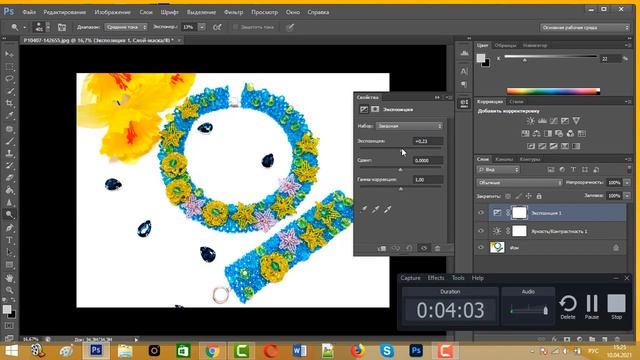Toggle airbrush mode in options bar
Screen dimensions: 640x360
click(217, 27)
